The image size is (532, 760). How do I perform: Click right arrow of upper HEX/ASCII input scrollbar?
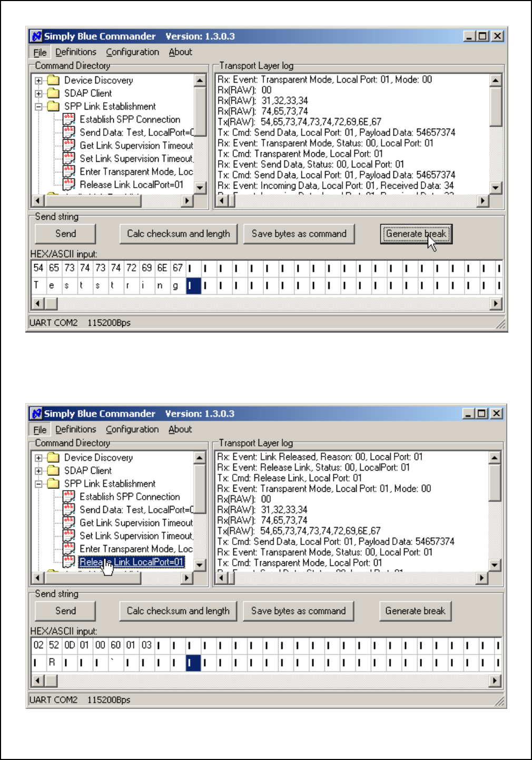tap(495, 304)
